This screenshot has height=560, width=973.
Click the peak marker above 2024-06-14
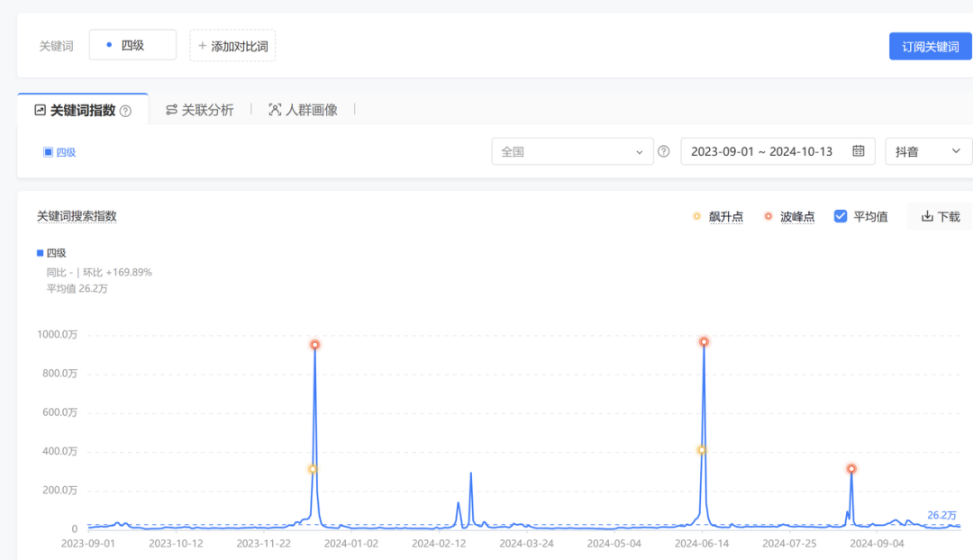(x=704, y=342)
